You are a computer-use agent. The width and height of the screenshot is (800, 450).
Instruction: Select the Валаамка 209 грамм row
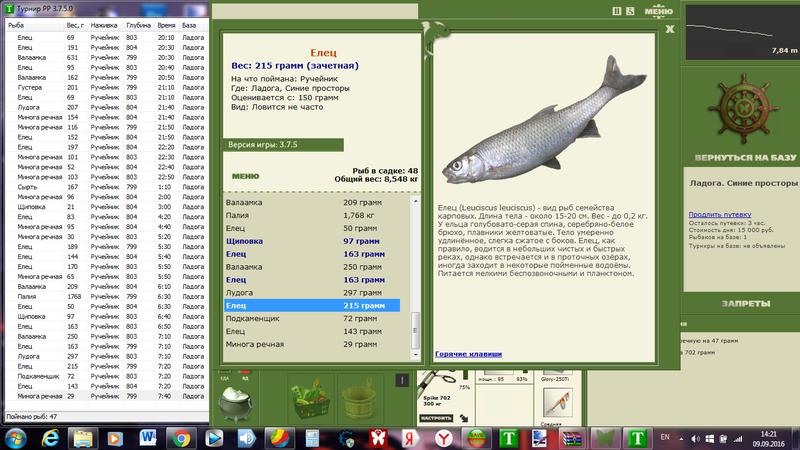coord(312,203)
